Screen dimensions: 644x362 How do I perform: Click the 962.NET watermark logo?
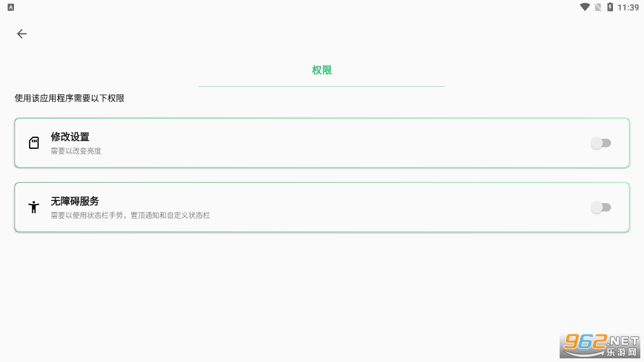[601, 346]
